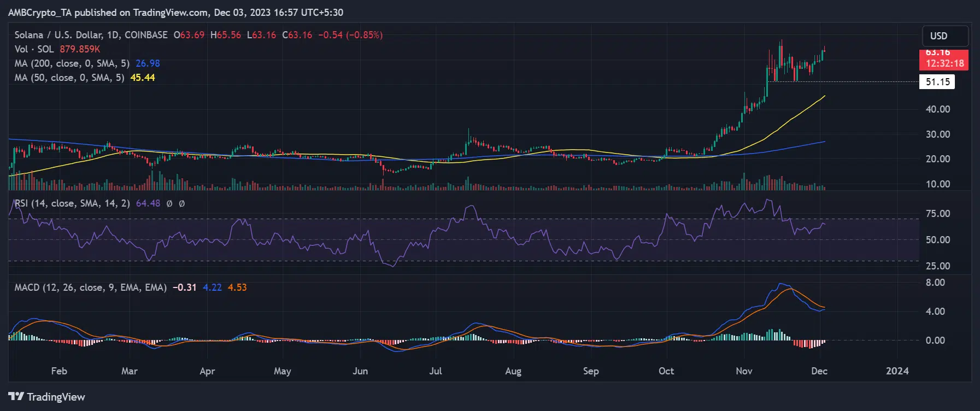Click the 8.00 MACD axis label
The height and width of the screenshot is (411, 980).
[935, 283]
